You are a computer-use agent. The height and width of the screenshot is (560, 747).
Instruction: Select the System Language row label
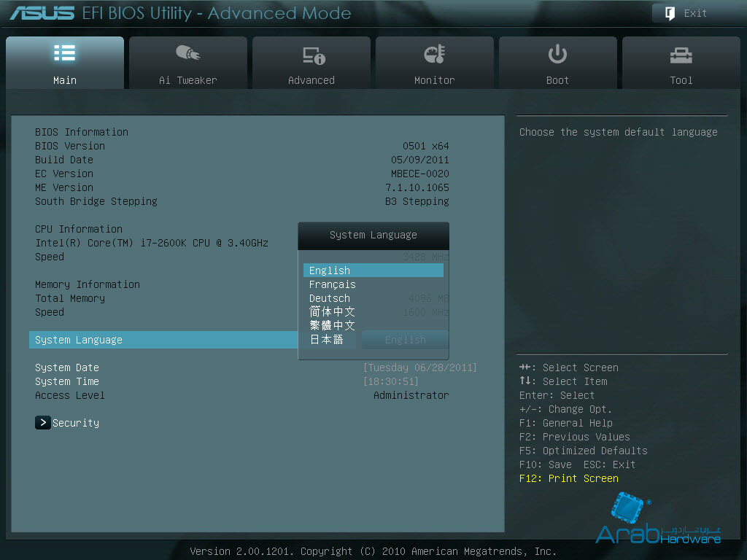[x=79, y=340]
